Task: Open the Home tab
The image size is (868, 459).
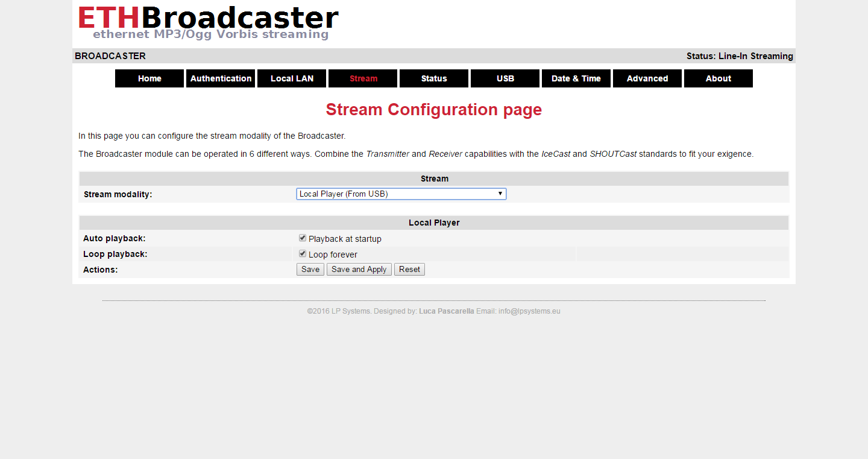Action: [149, 78]
